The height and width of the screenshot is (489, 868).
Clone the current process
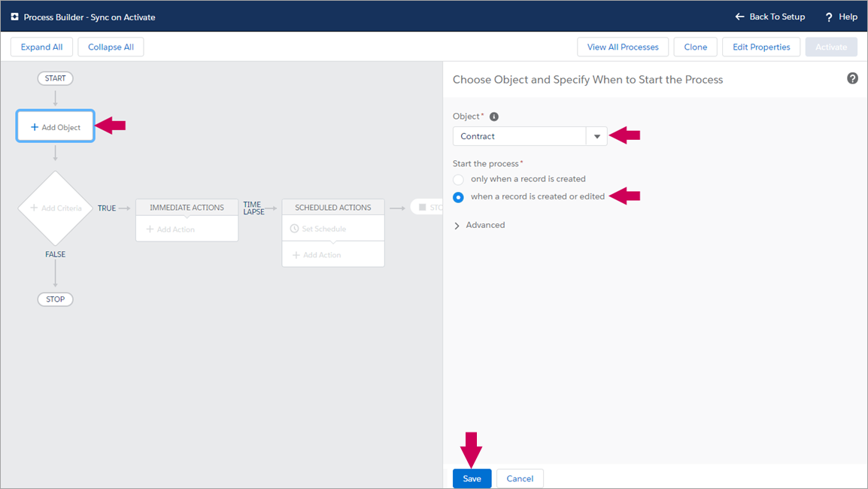(x=695, y=47)
